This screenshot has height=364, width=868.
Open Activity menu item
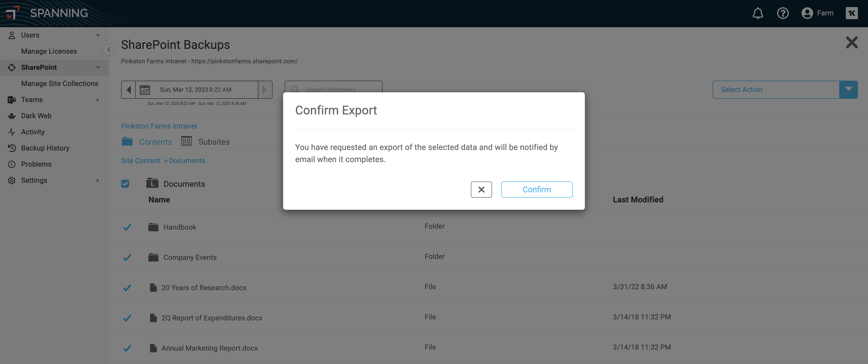pyautogui.click(x=33, y=132)
